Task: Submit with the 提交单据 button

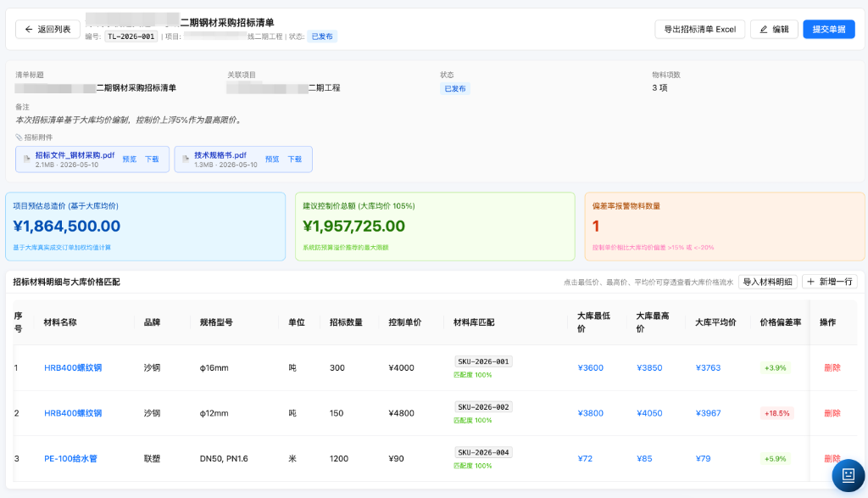Action: 829,30
